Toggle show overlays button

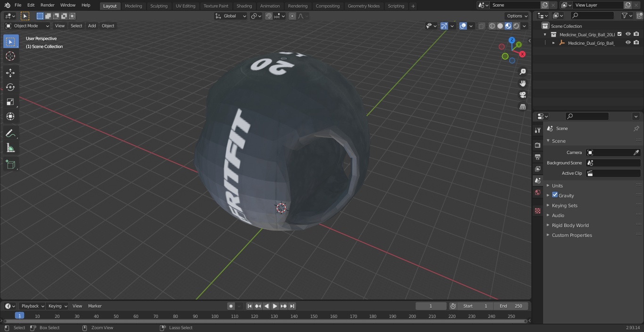[x=463, y=26]
